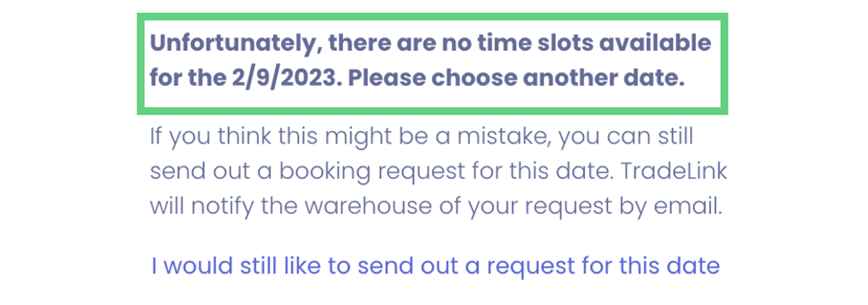Click the words 'this date' in the blue link

tap(669, 266)
